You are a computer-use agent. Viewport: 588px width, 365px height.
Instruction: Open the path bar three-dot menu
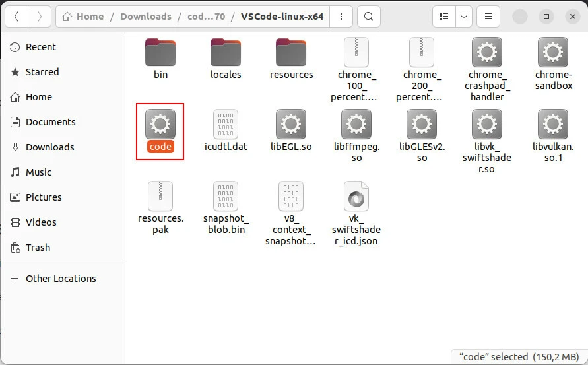click(x=341, y=17)
